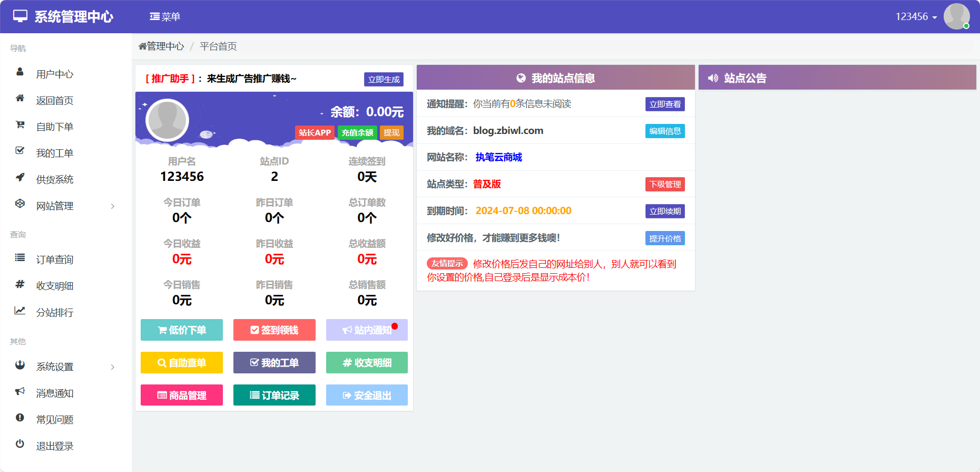Click the power icon beside 退出登录

pyautogui.click(x=20, y=444)
